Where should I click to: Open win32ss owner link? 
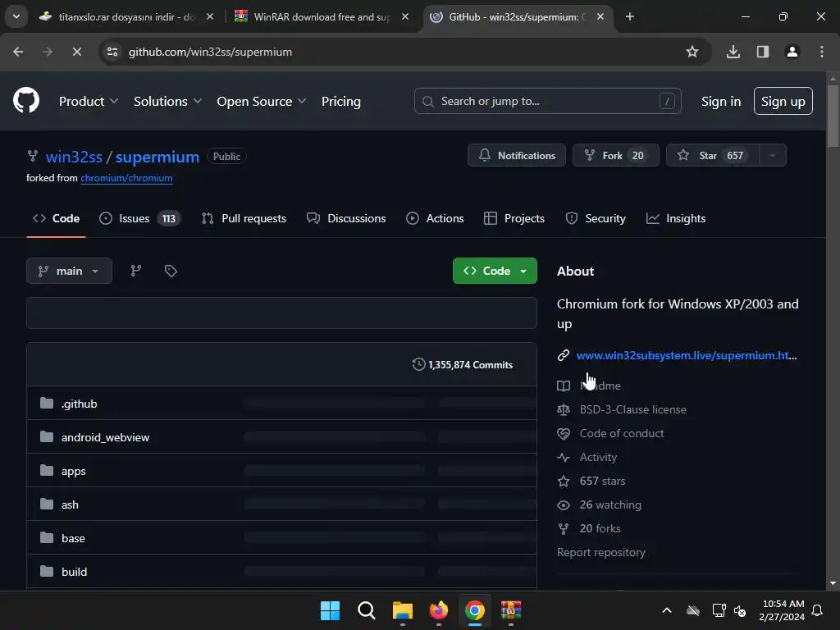coord(74,157)
